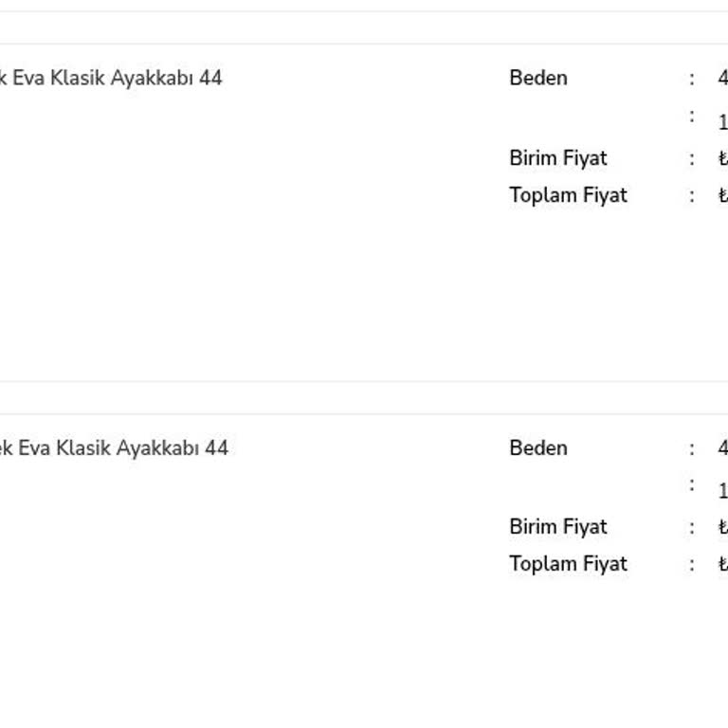Image resolution: width=728 pixels, height=728 pixels.
Task: Select the second product's Beden size value
Action: click(722, 447)
